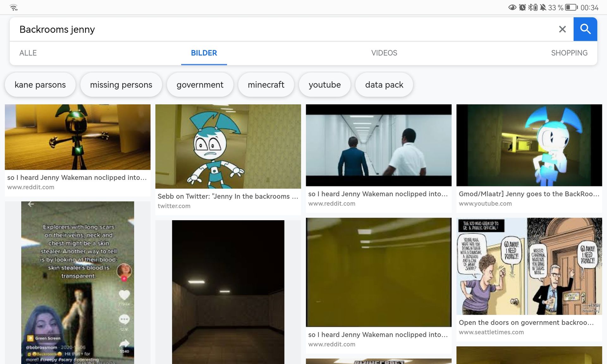
Task: Filter by the 'minecraft' chip
Action: click(266, 85)
